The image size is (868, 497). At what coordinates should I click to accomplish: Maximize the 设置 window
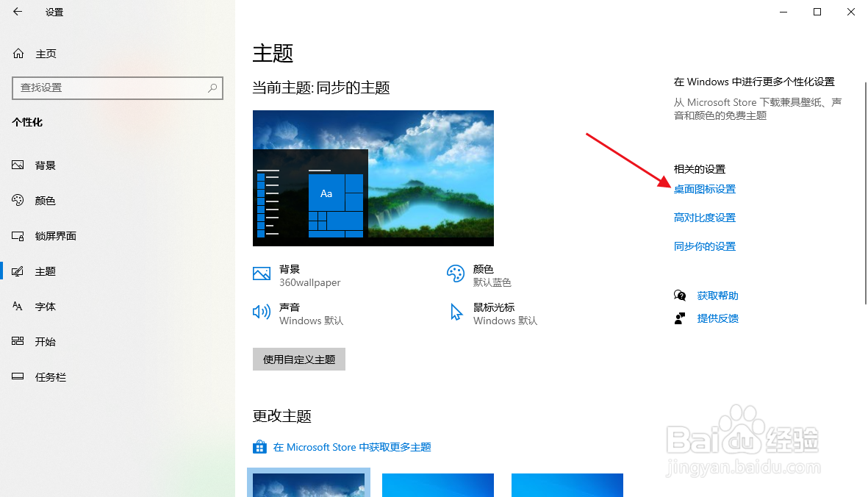click(x=817, y=12)
